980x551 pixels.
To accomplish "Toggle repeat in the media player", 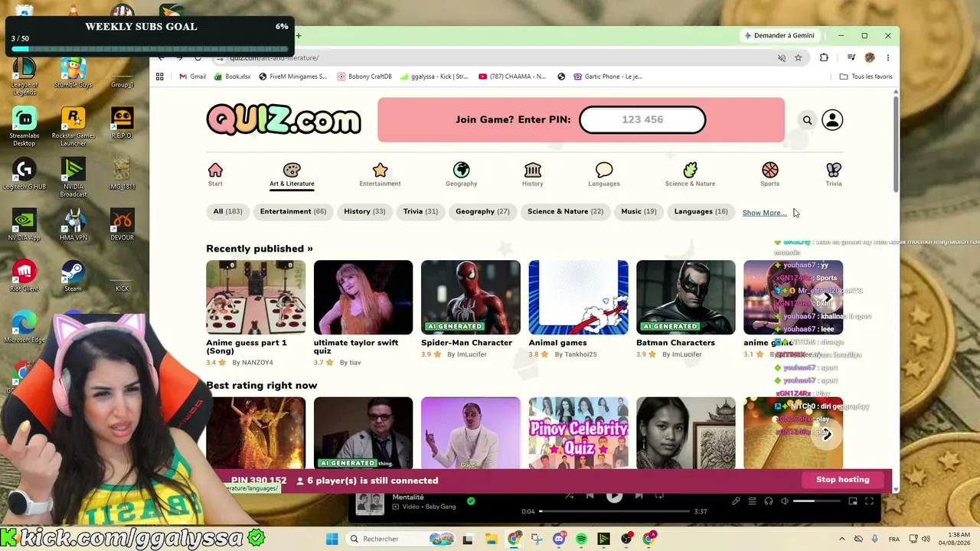I will point(660,496).
